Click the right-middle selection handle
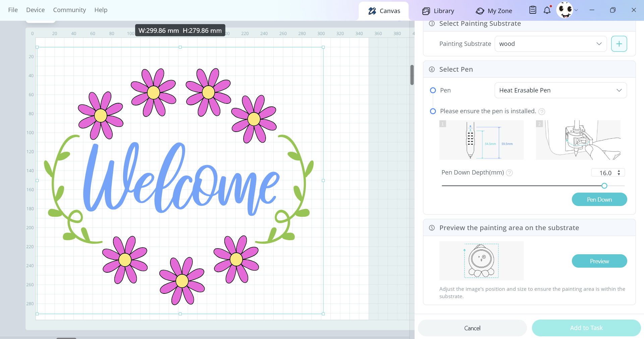Screen dimensions: 644x339 [323, 181]
